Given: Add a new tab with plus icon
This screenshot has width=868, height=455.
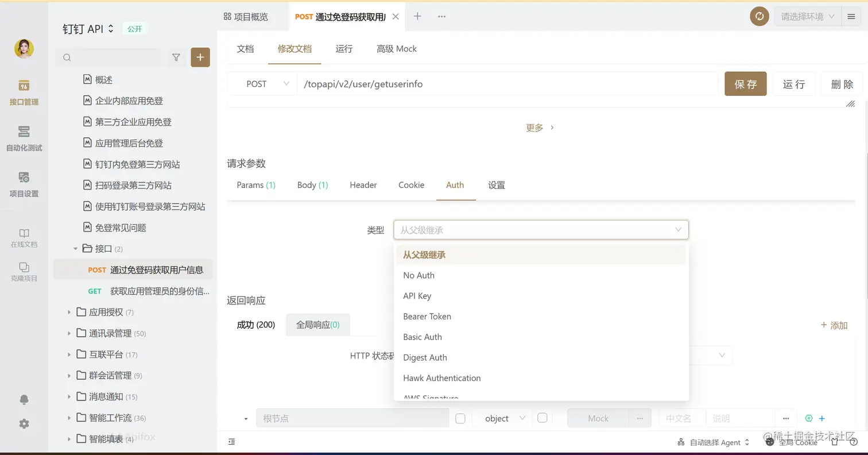Looking at the screenshot, I should click(417, 17).
